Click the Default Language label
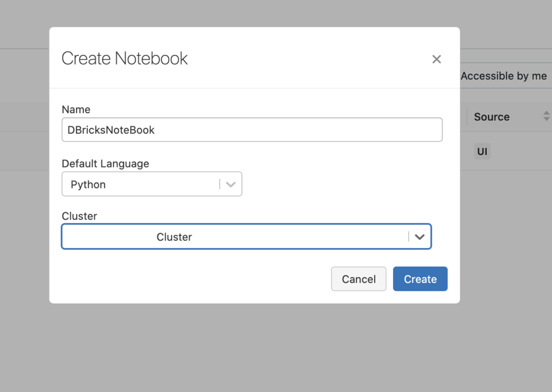The width and height of the screenshot is (552, 392). [x=105, y=163]
